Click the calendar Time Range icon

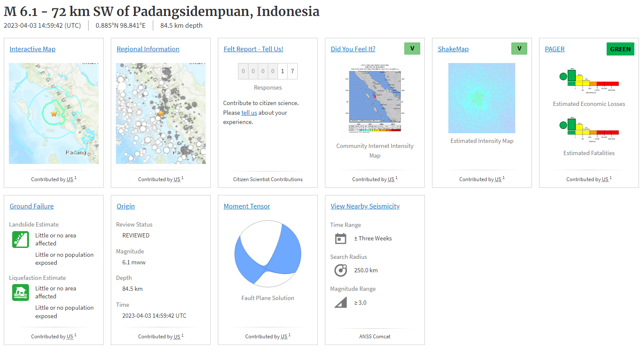(x=340, y=239)
